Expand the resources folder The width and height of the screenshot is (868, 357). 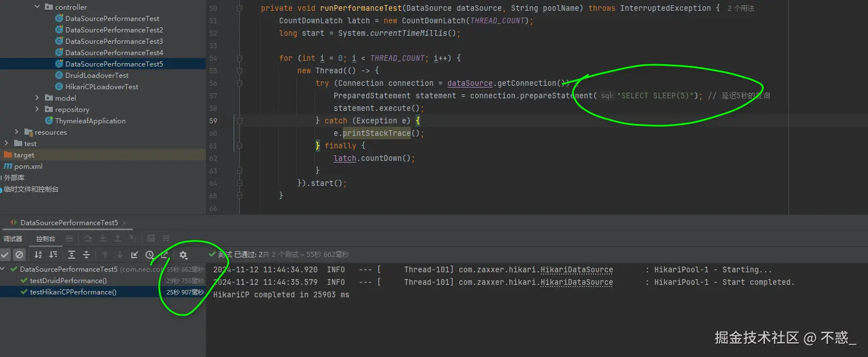pyautogui.click(x=17, y=132)
